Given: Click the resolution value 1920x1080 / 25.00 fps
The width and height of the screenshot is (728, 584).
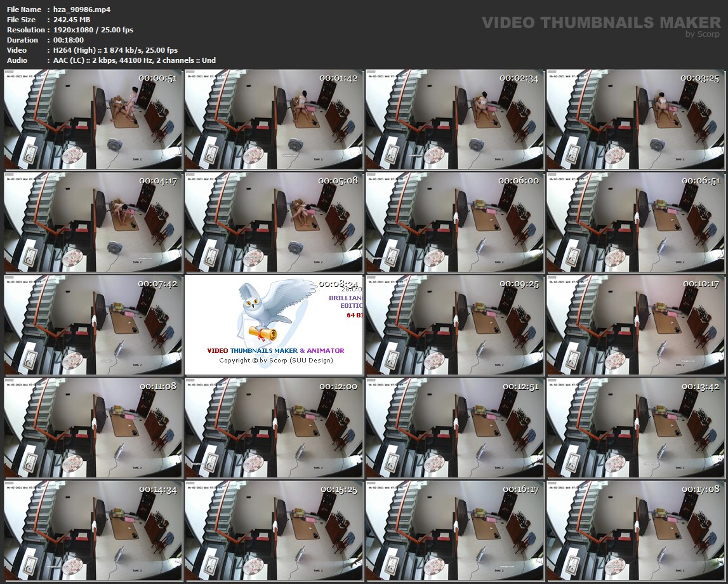Looking at the screenshot, I should pos(93,30).
